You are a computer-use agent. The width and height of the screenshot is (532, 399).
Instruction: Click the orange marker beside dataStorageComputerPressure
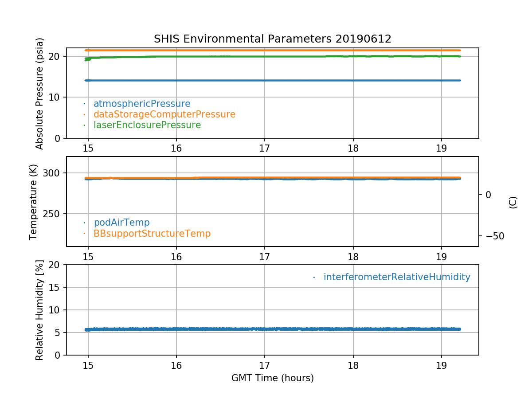coord(84,114)
